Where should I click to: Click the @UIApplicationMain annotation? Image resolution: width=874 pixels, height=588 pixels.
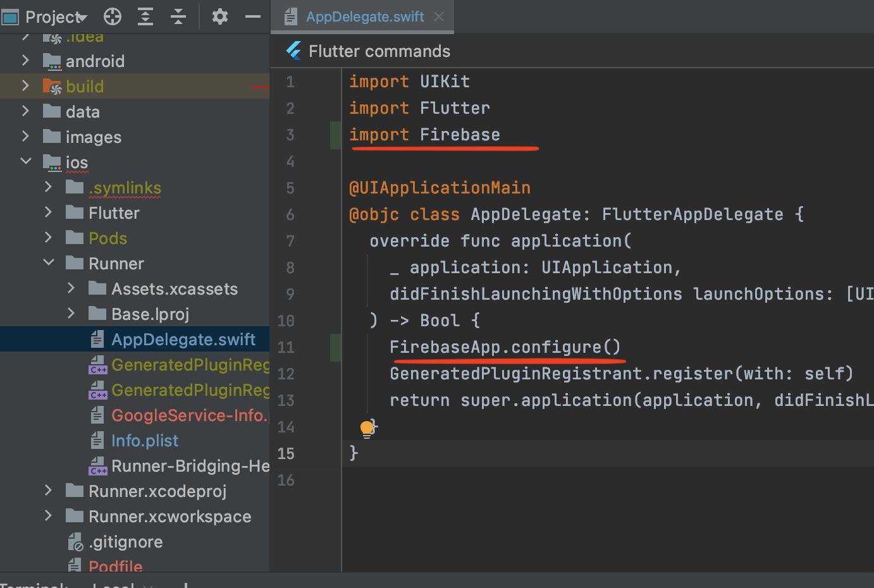(440, 188)
